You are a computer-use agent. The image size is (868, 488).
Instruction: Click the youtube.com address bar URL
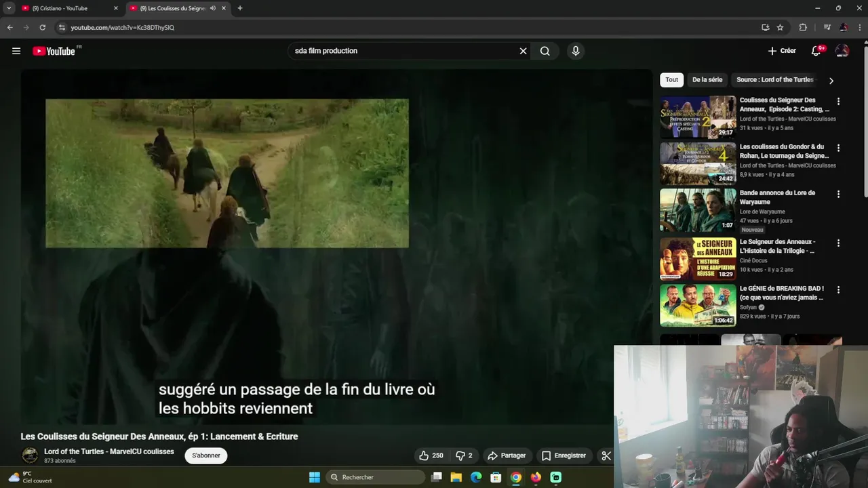[122, 28]
